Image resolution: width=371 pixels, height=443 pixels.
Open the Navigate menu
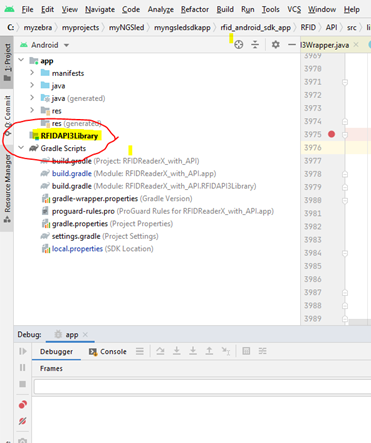click(x=100, y=10)
